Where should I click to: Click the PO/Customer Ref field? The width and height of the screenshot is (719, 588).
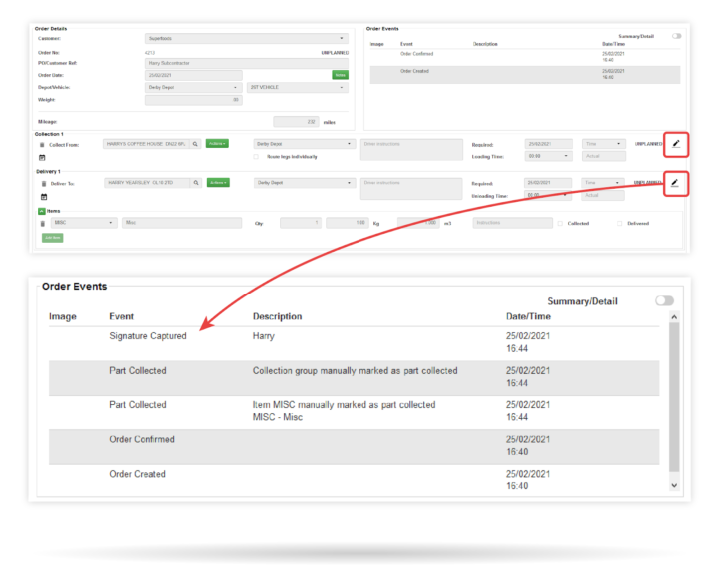tap(247, 63)
